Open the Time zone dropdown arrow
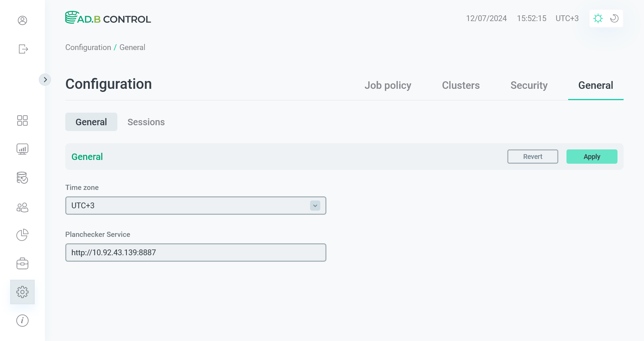Screen dimensions: 644x341 (x=315, y=206)
